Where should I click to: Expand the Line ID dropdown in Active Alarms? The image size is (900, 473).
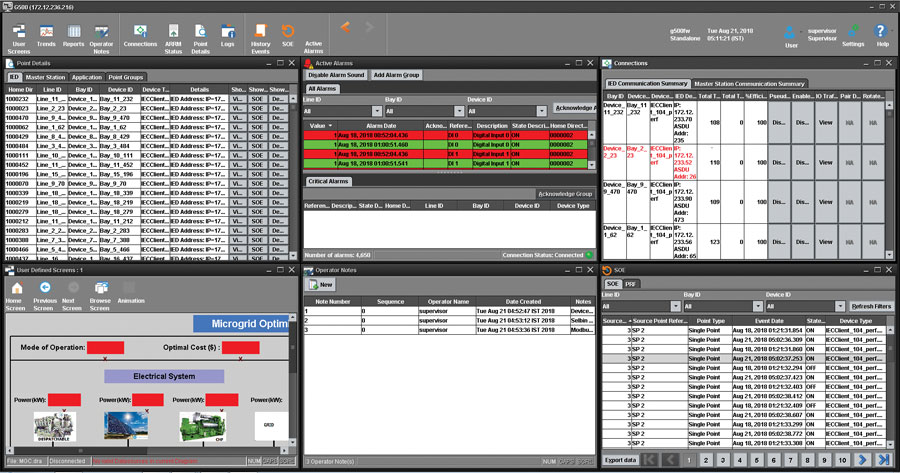pos(377,111)
